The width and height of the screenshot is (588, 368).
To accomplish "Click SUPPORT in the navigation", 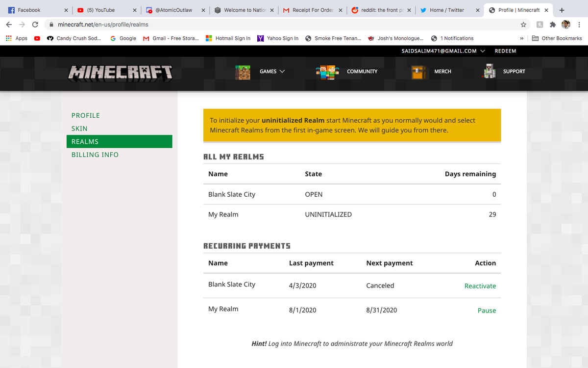I will click(514, 72).
